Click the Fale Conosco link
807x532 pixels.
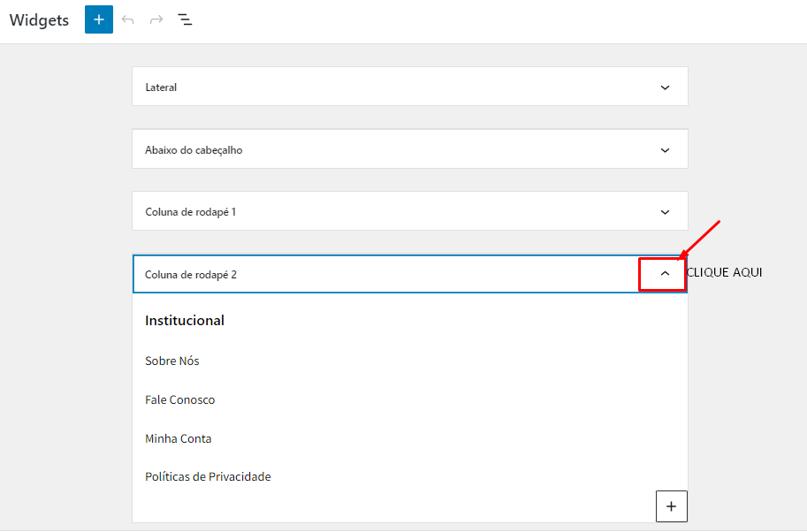179,399
